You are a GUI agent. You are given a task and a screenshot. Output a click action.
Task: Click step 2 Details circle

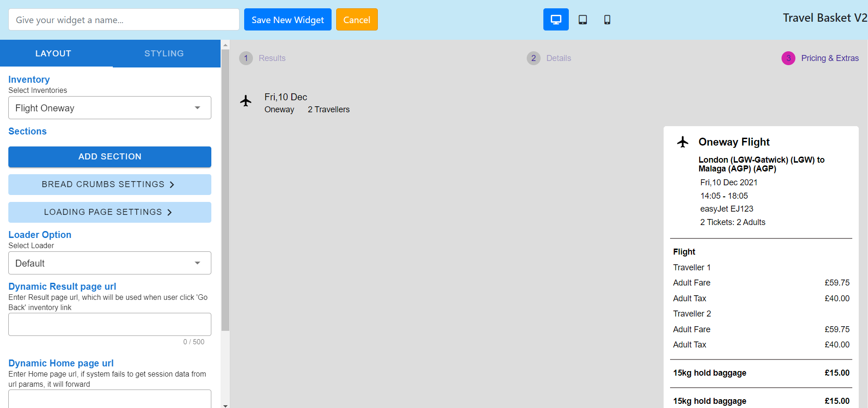(534, 58)
